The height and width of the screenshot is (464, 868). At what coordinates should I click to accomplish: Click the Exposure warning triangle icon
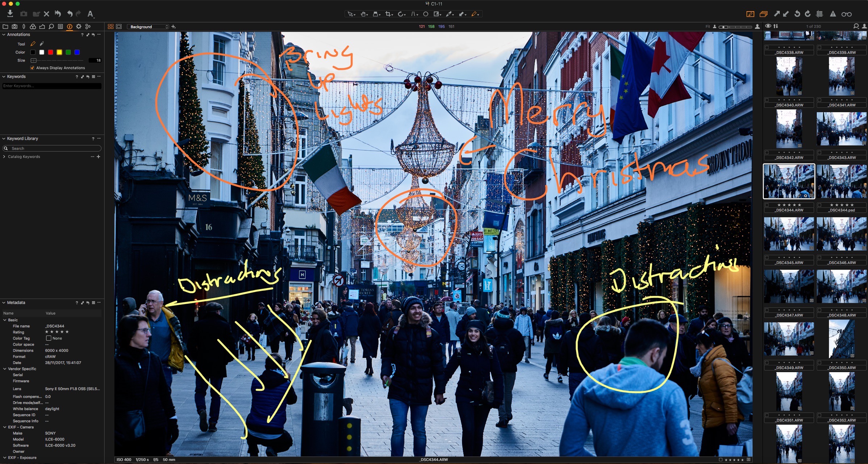click(x=833, y=14)
